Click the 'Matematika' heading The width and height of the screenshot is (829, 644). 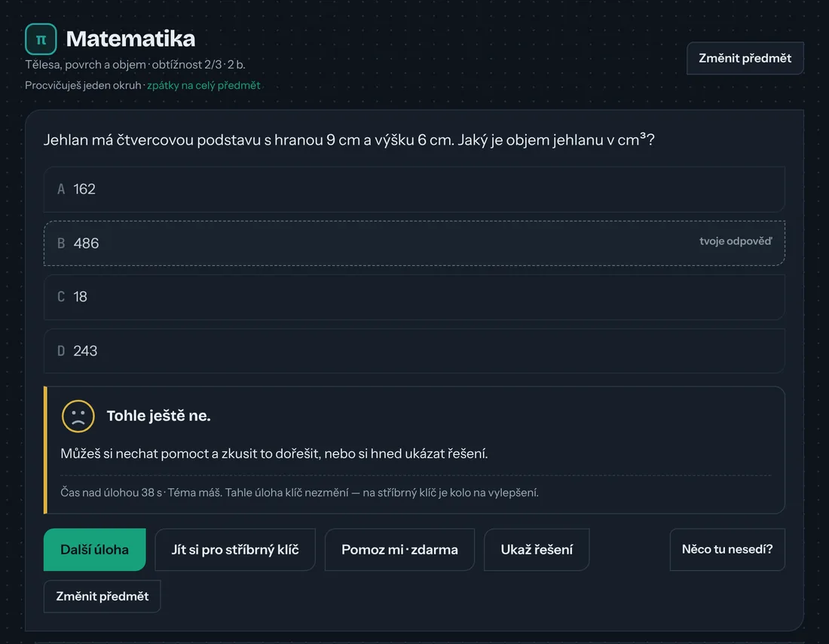(130, 38)
